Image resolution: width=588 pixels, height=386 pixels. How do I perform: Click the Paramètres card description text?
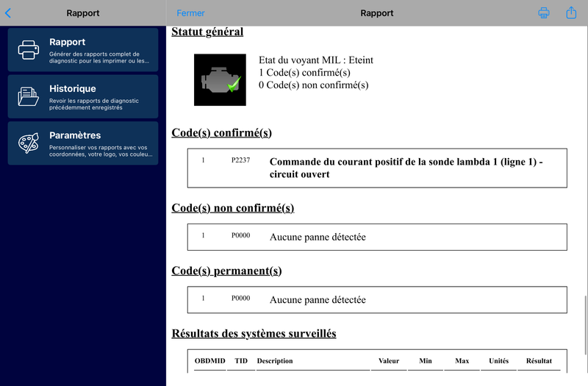[101, 151]
